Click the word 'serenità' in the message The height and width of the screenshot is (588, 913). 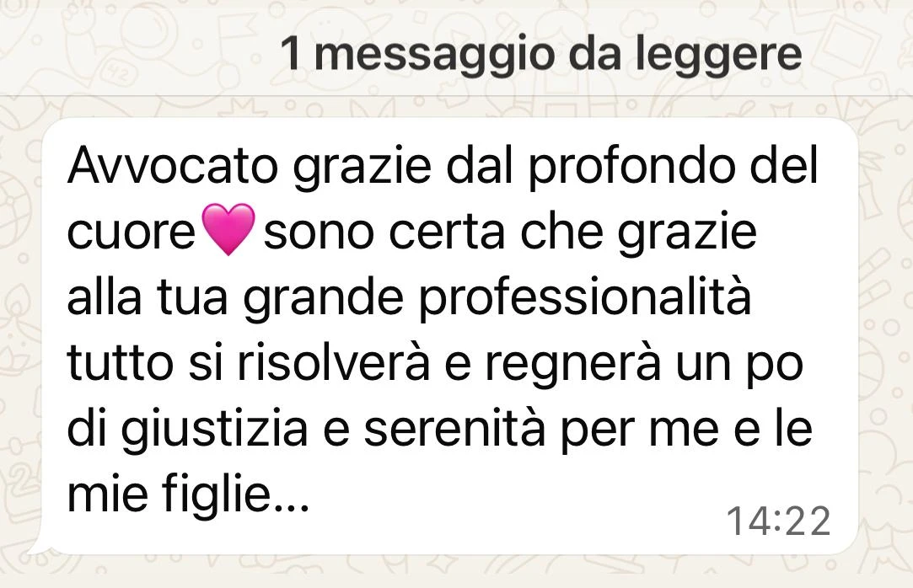pos(454,430)
